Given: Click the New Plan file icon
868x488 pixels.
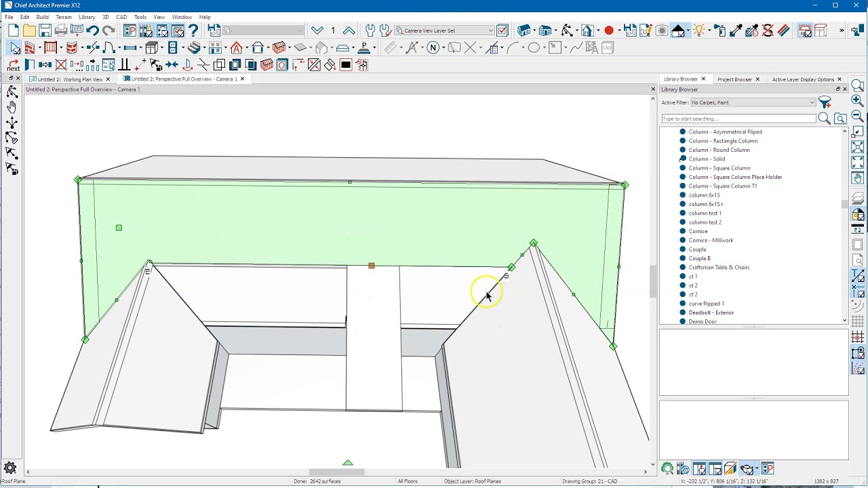Looking at the screenshot, I should (x=14, y=30).
